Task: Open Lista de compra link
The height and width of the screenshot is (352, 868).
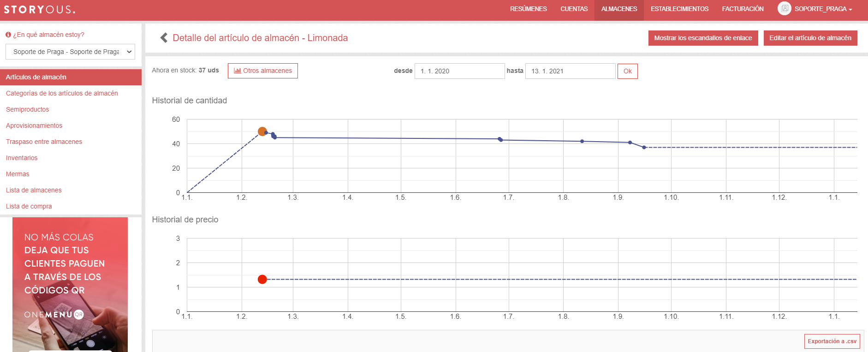Action: [x=29, y=206]
